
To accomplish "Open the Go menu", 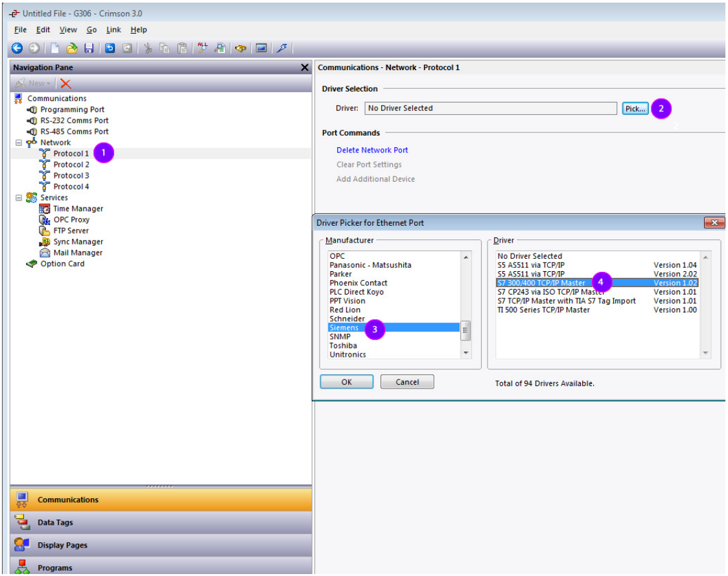I will pos(91,30).
